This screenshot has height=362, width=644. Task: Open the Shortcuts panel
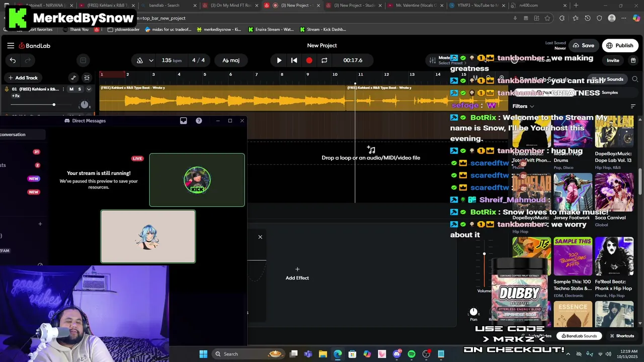click(x=622, y=336)
